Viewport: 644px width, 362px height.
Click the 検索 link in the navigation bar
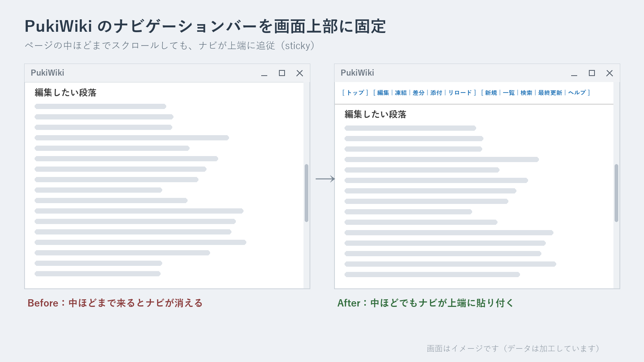pyautogui.click(x=526, y=93)
